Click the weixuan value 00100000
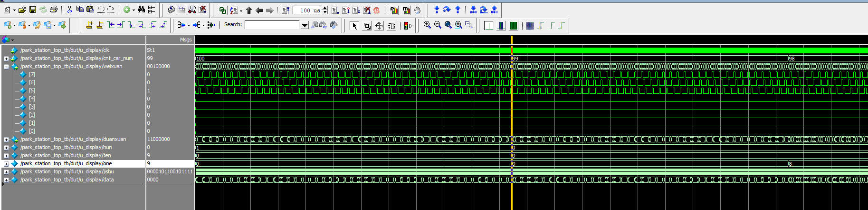This screenshot has height=210, width=868. [x=159, y=67]
